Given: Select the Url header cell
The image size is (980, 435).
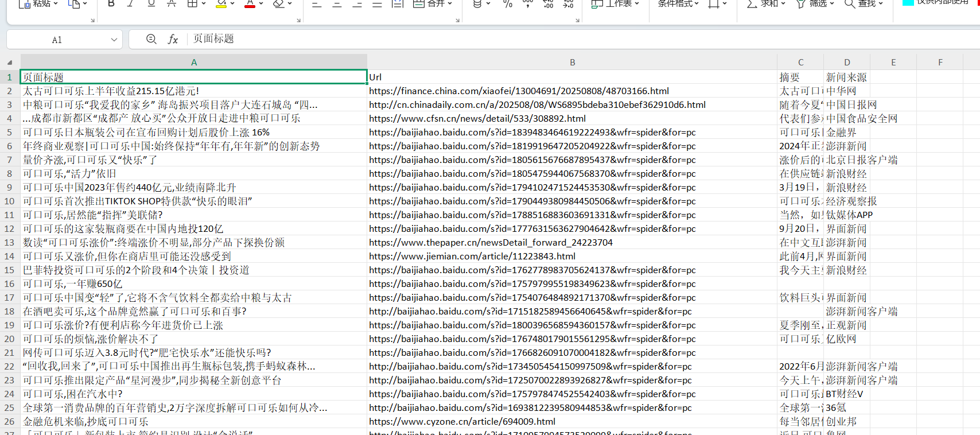Looking at the screenshot, I should [x=572, y=77].
